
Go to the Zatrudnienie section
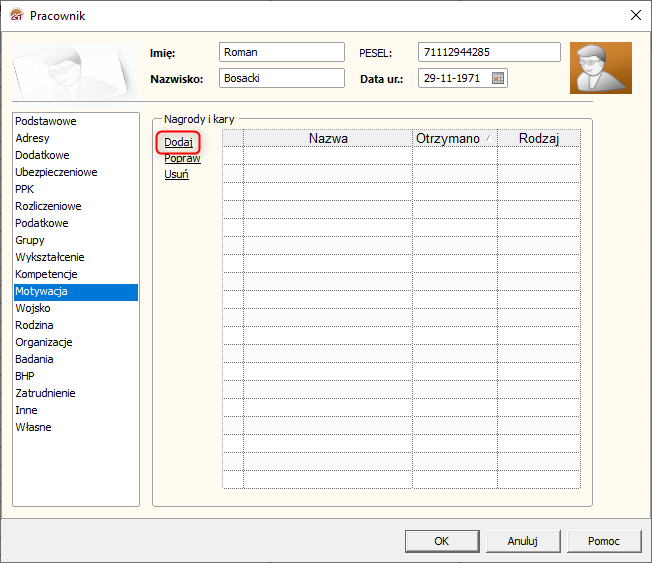pos(45,393)
